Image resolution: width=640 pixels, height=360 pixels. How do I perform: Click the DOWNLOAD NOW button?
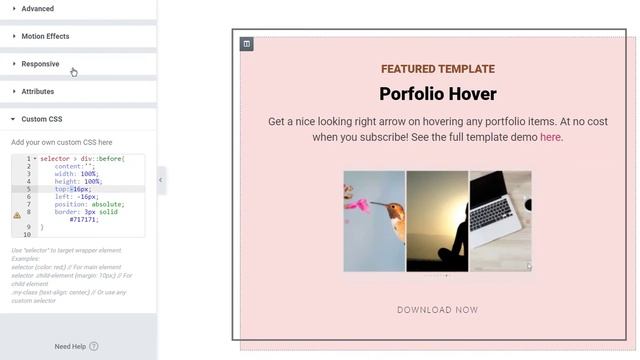pos(438,310)
